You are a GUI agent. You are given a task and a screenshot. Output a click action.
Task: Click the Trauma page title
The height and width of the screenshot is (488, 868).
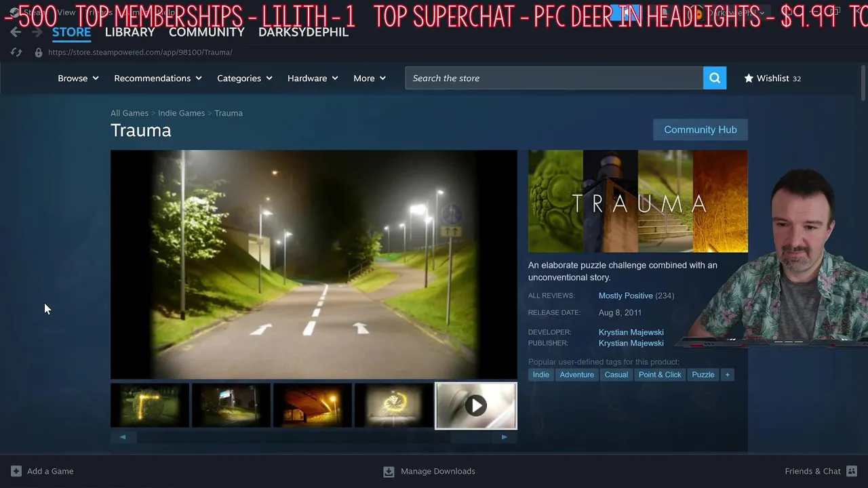[x=141, y=130]
